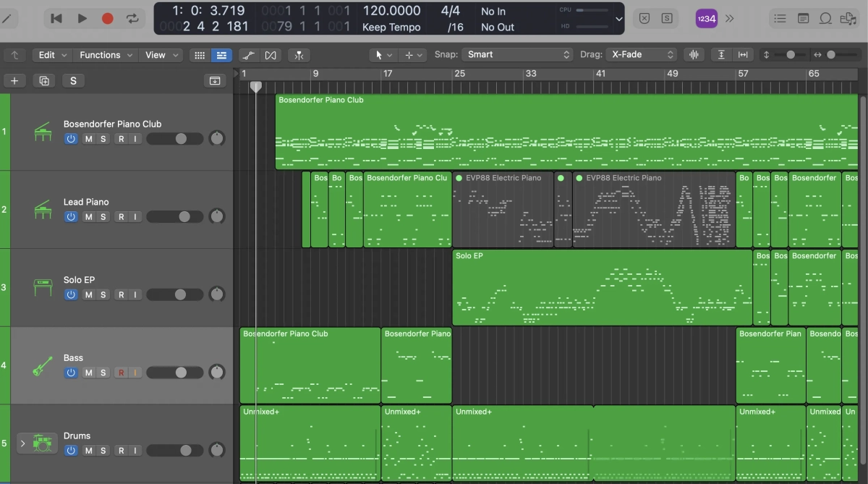The image size is (868, 484).
Task: Click the Duplicate Track icon
Action: [44, 81]
